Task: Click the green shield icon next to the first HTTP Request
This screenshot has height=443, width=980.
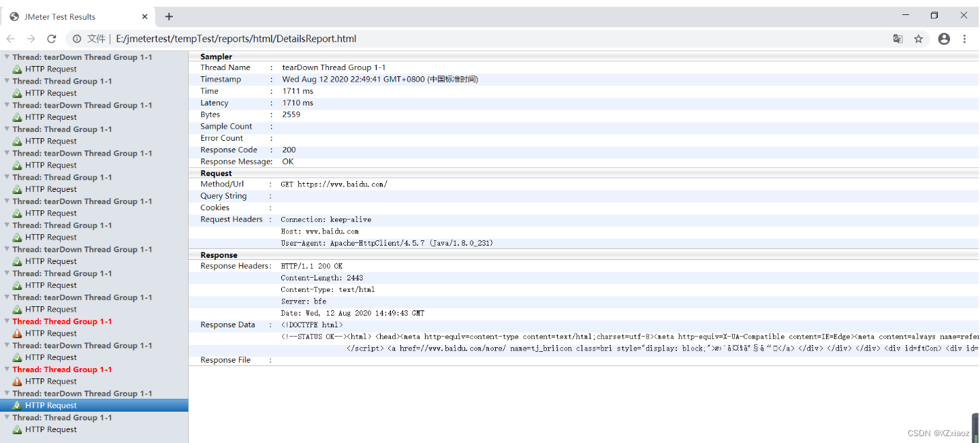Action: tap(17, 68)
